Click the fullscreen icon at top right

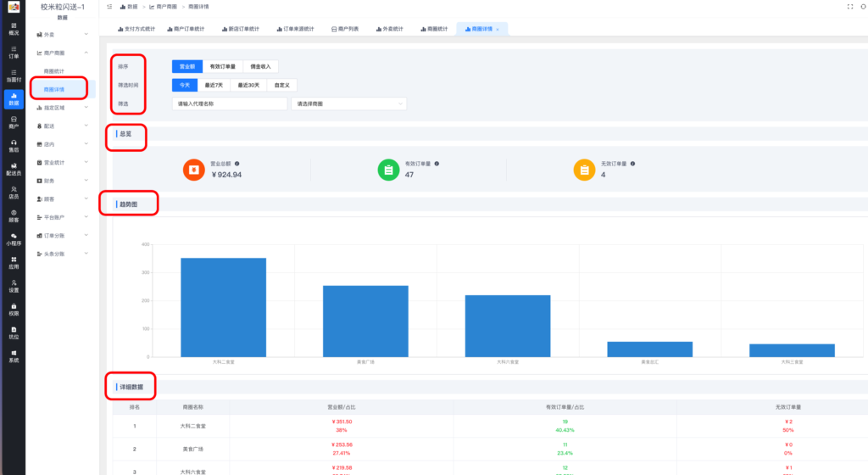(850, 6)
